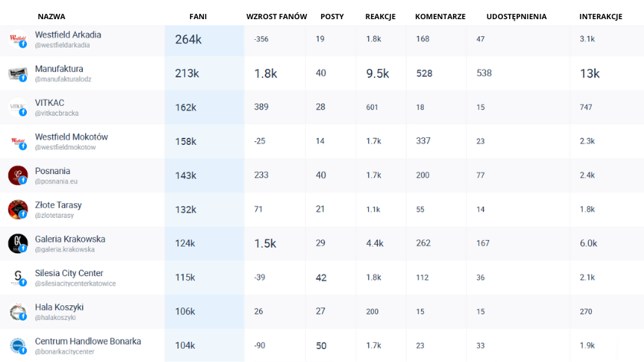Click the Westfield Mokotów profile logo

pos(18,142)
